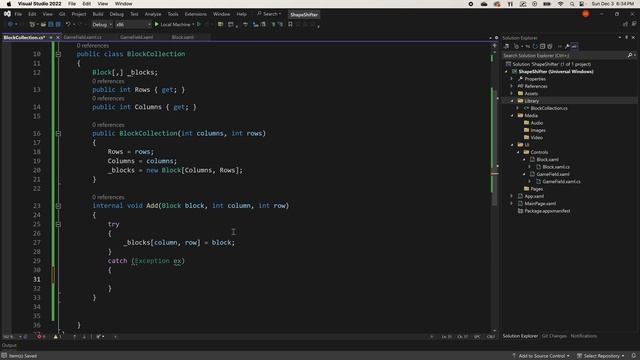Switch to the GameField.xaml editor tab
640x360 pixels.
coord(136,37)
